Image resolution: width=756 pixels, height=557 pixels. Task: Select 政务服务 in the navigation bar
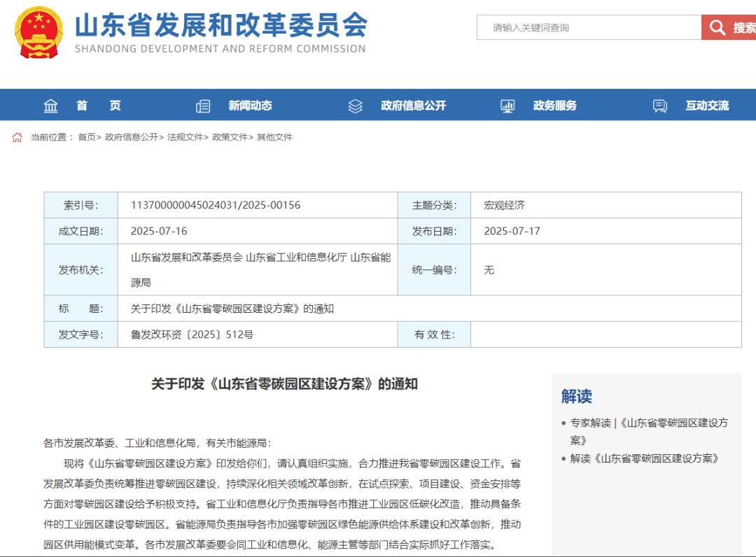pos(554,106)
